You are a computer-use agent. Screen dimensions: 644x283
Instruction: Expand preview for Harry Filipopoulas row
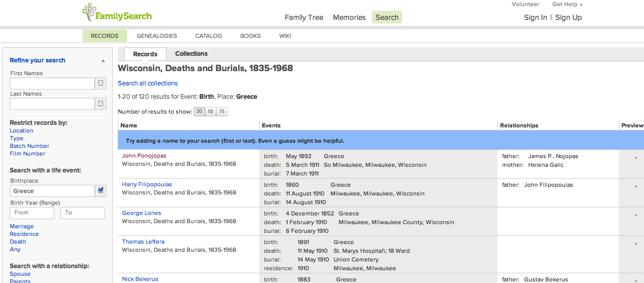(x=636, y=187)
